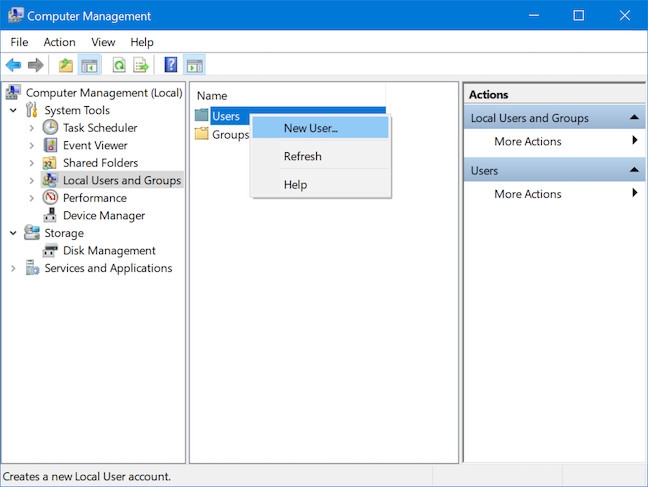
Task: Click the Task Scheduler clock icon
Action: pyautogui.click(x=51, y=128)
